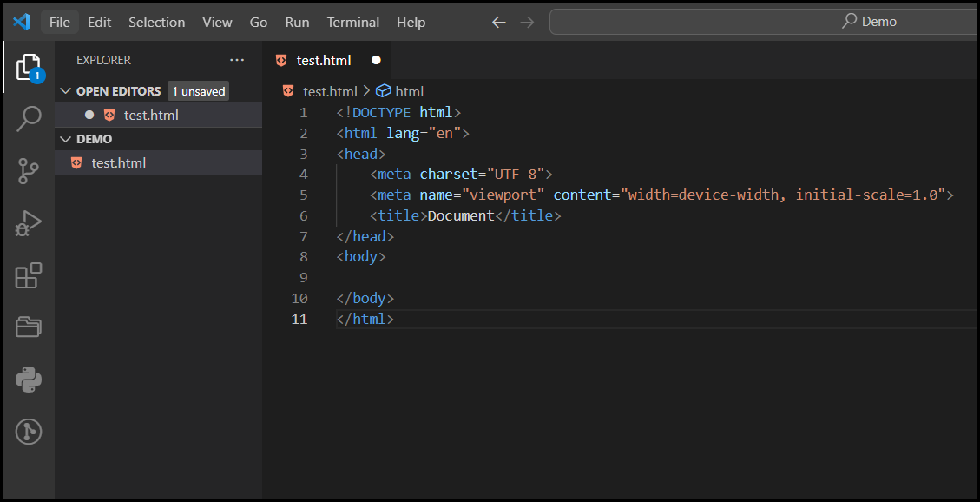
Task: Open the File menu
Action: (x=59, y=22)
